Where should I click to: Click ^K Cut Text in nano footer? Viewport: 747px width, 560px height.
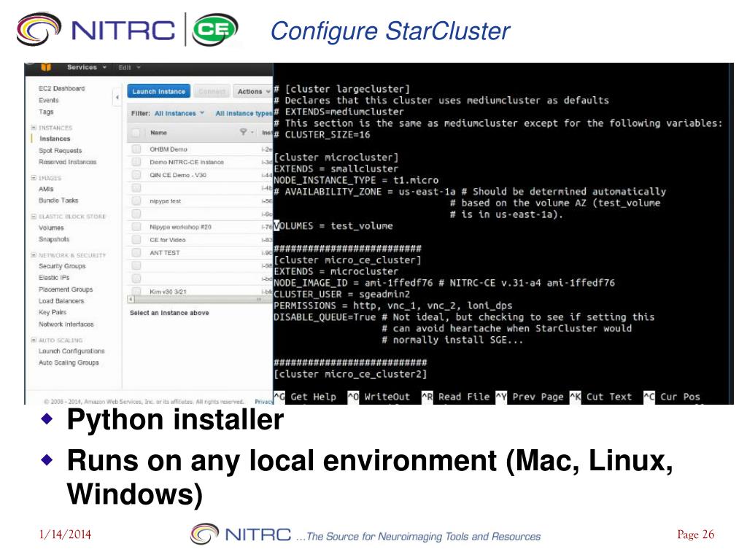pos(601,396)
